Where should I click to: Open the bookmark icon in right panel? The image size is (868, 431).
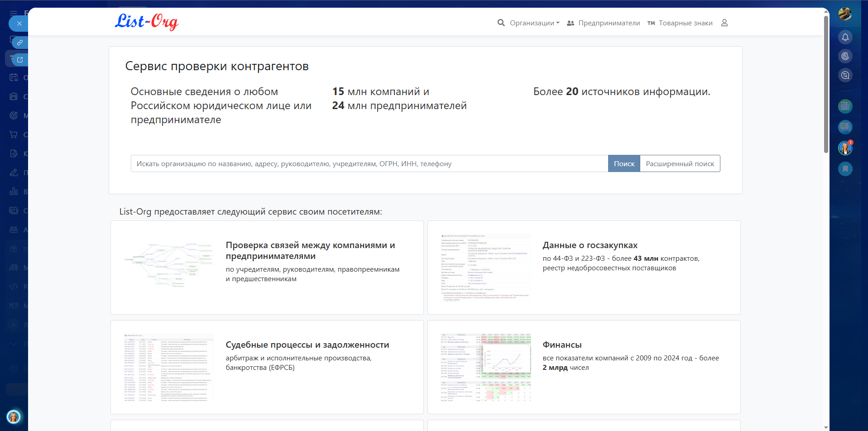(x=845, y=169)
